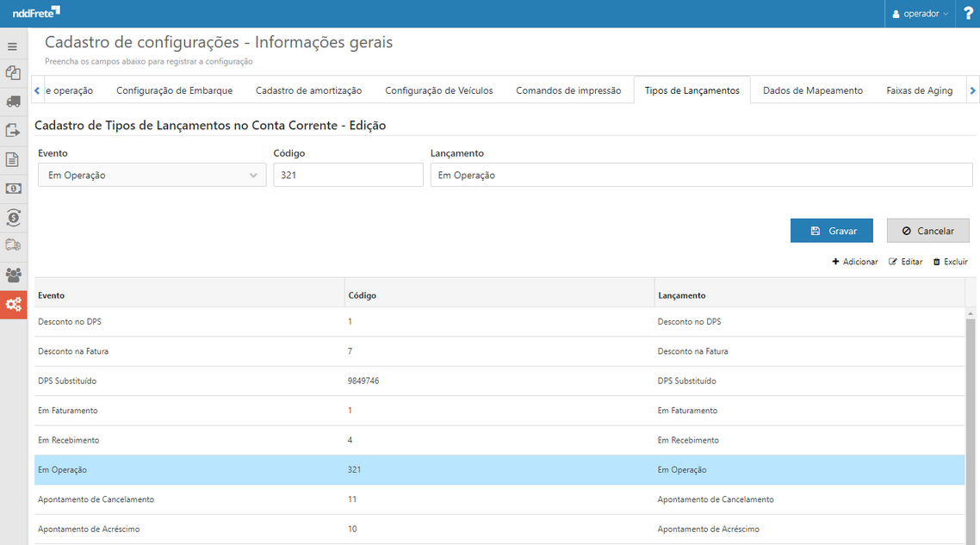Click the help question mark icon
980x545 pixels.
[x=968, y=13]
